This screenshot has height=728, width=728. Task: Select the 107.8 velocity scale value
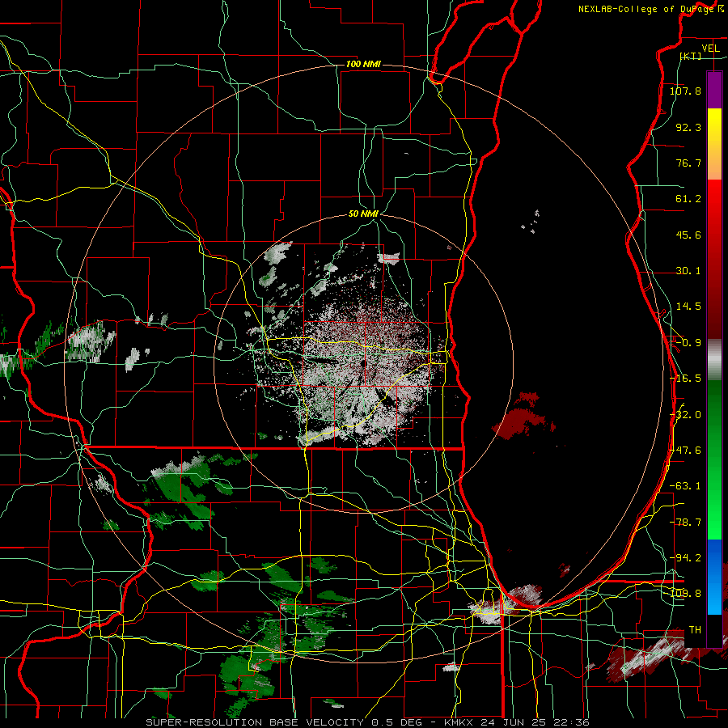click(685, 91)
